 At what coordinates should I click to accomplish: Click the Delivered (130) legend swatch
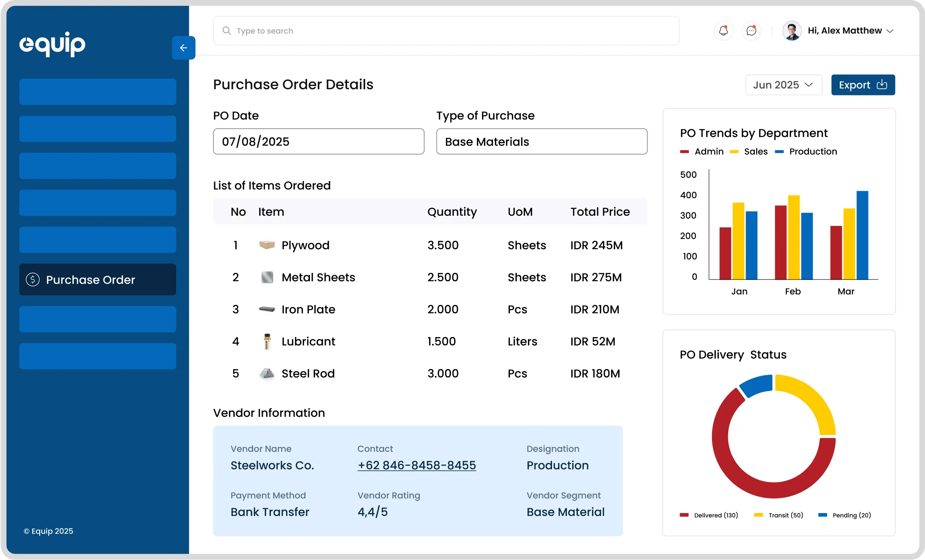684,515
